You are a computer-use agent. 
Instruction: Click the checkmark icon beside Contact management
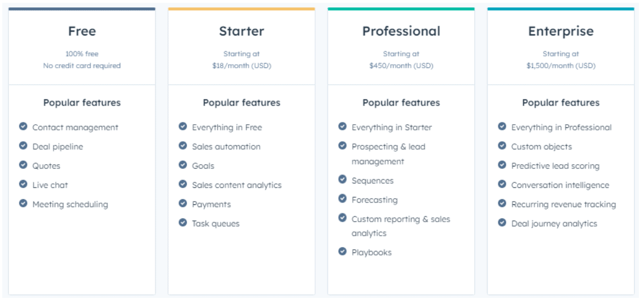pyautogui.click(x=23, y=126)
